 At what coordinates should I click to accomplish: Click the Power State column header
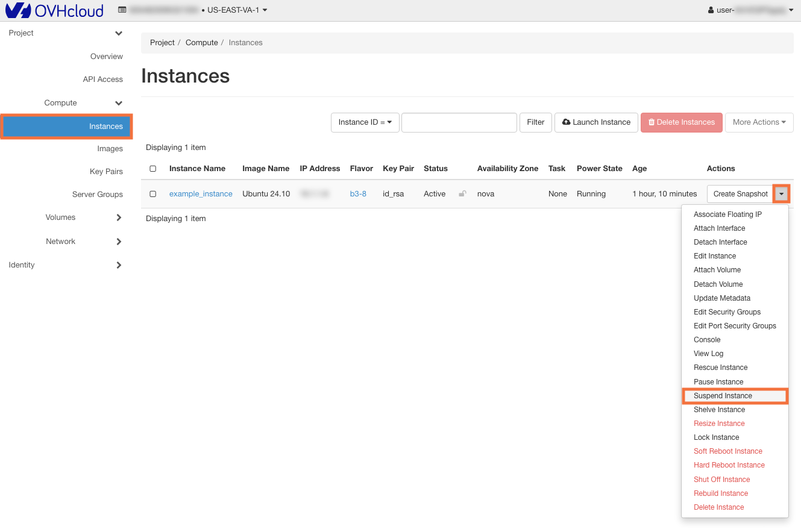[x=600, y=169]
